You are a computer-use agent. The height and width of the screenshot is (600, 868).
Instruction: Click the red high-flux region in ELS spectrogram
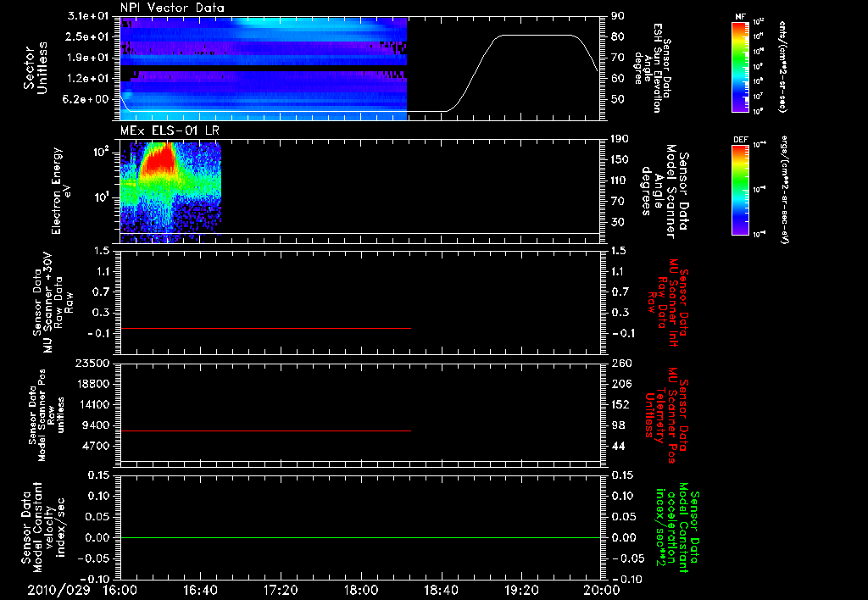pyautogui.click(x=158, y=160)
